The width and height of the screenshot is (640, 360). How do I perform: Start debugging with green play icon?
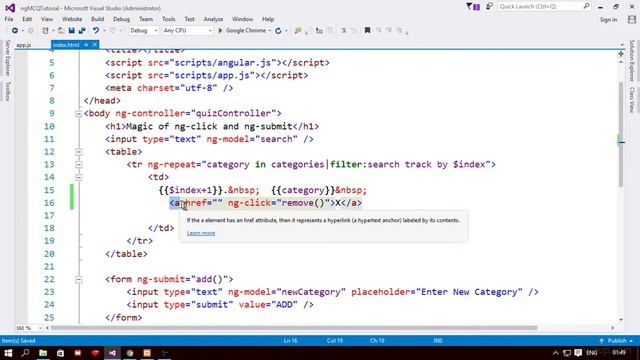(x=220, y=31)
